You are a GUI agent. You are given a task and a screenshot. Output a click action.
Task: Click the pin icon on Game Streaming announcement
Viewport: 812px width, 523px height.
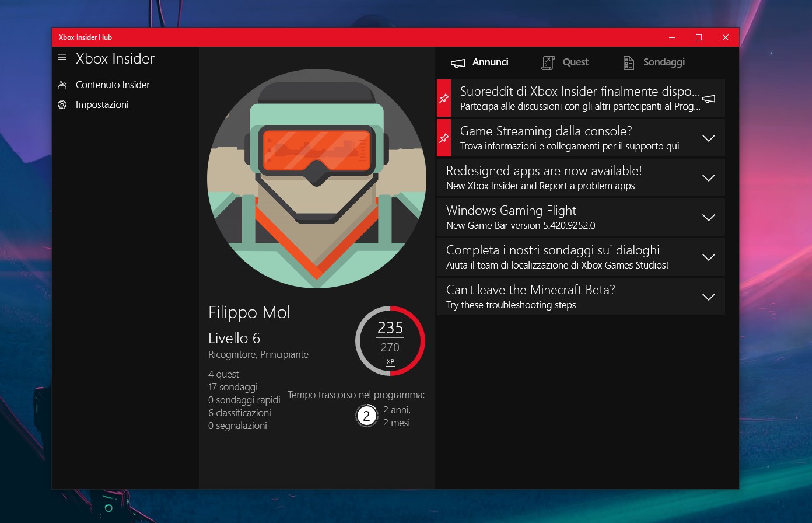tap(444, 138)
